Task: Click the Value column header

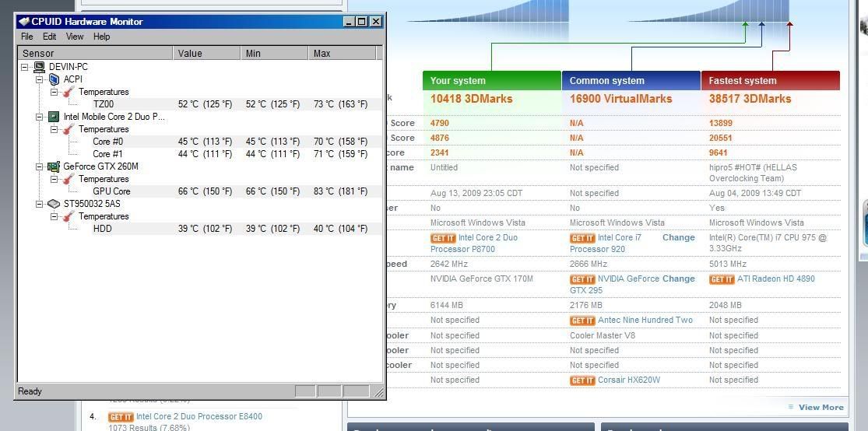Action: pyautogui.click(x=206, y=53)
